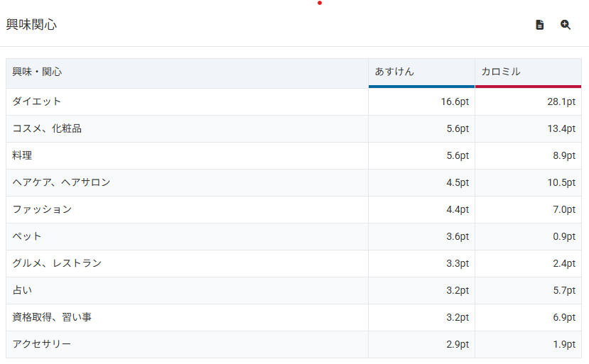Select the ダイエット row label
Viewport: 589px width, 364px height.
pyautogui.click(x=37, y=101)
